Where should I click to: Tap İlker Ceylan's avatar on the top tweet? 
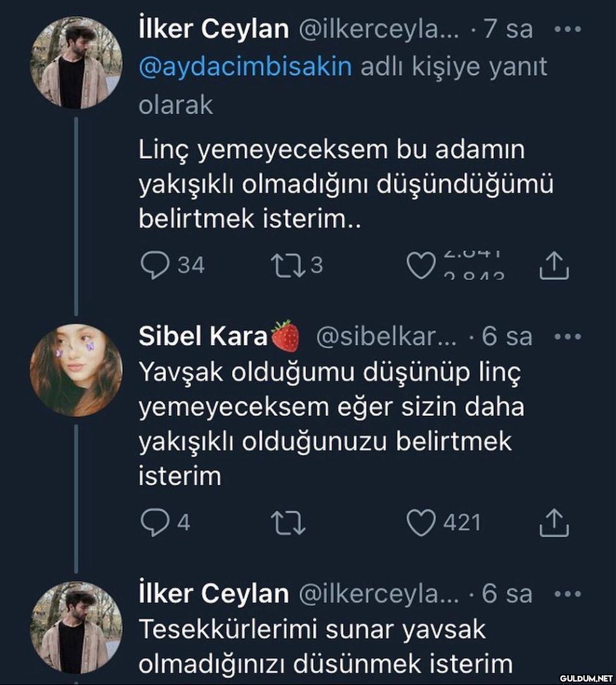[x=76, y=63]
